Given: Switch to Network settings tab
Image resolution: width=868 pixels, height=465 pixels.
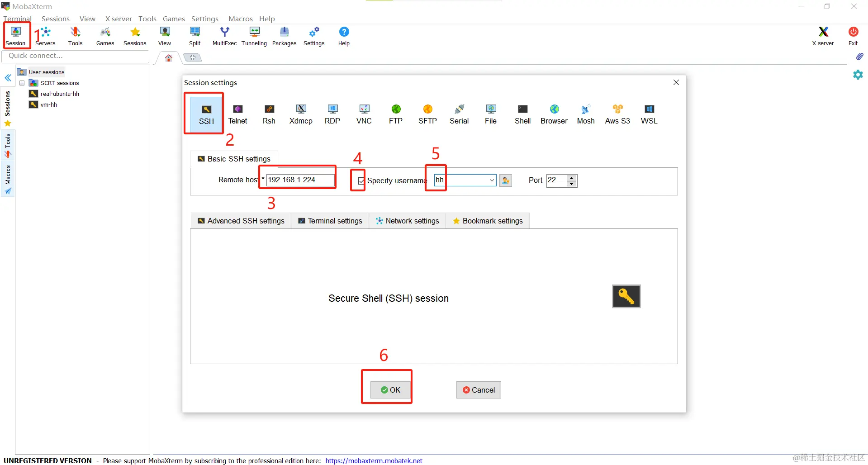Looking at the screenshot, I should click(408, 221).
